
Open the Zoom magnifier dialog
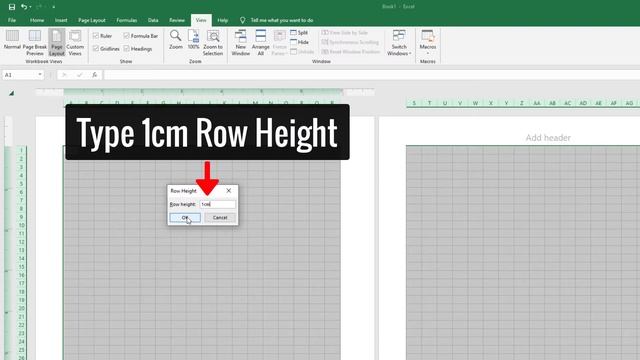click(176, 40)
